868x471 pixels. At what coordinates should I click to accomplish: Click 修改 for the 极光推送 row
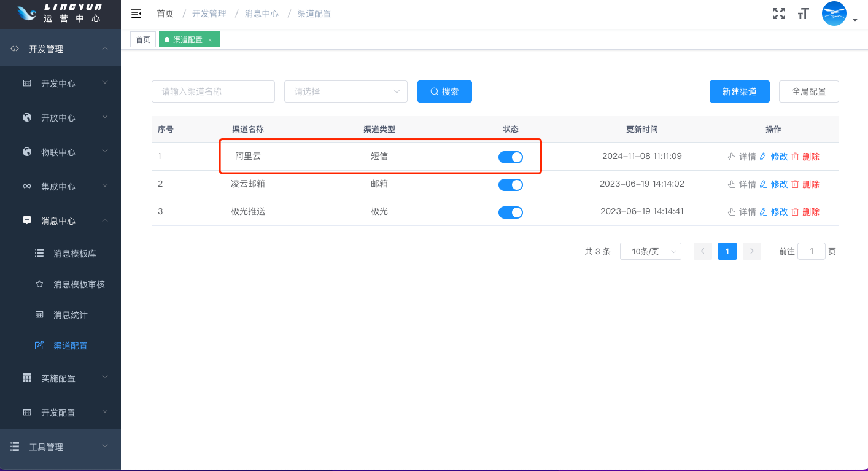773,212
